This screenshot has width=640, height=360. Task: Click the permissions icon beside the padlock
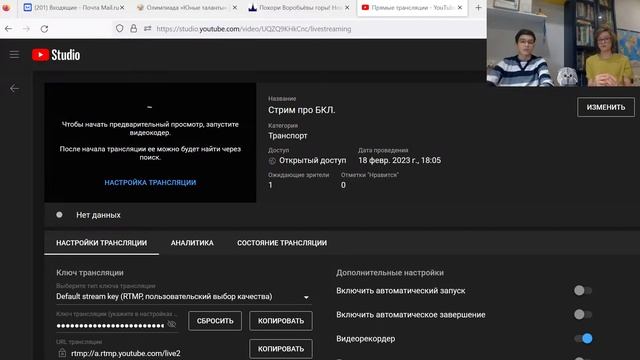pos(147,29)
